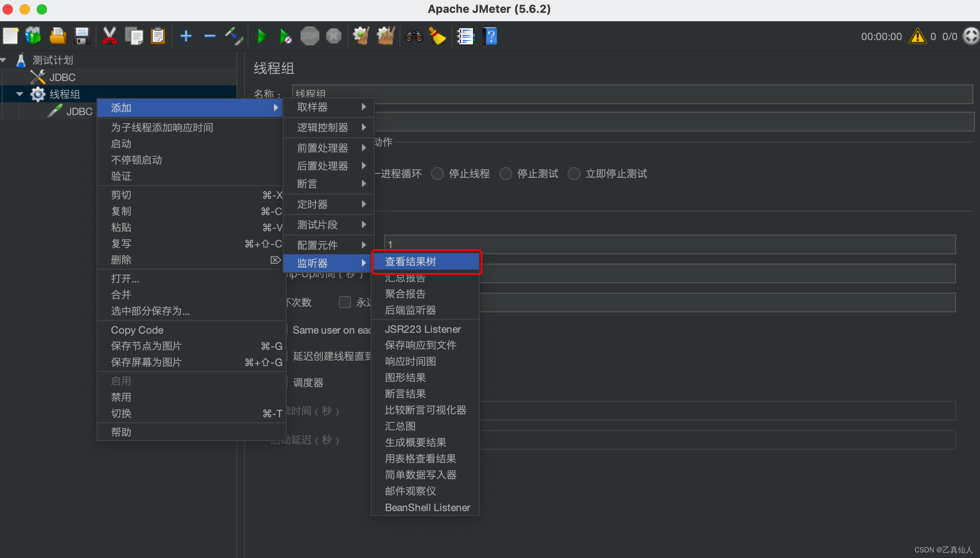980x558 pixels.
Task: Click the Open file folder icon
Action: [58, 36]
